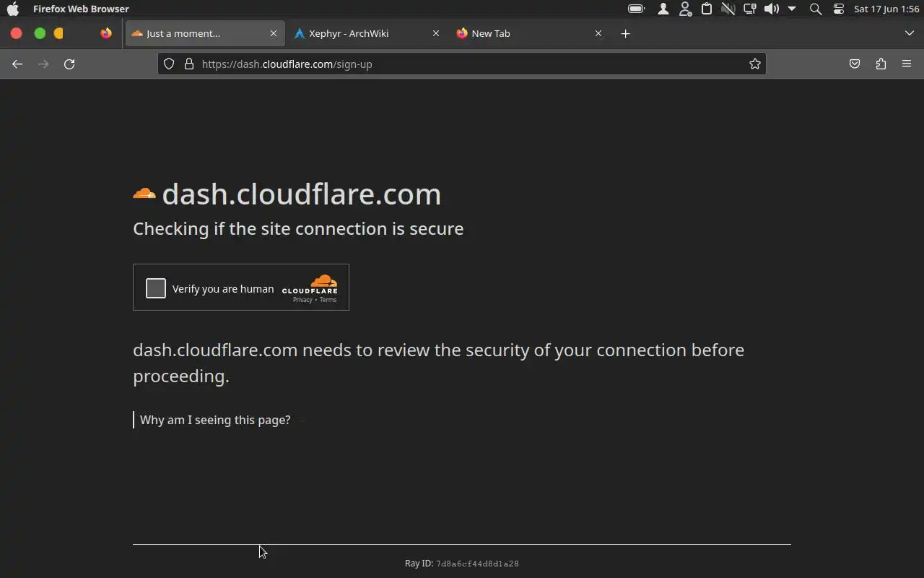924x578 pixels.
Task: Open the Cloudflare Terms link
Action: coord(328,300)
